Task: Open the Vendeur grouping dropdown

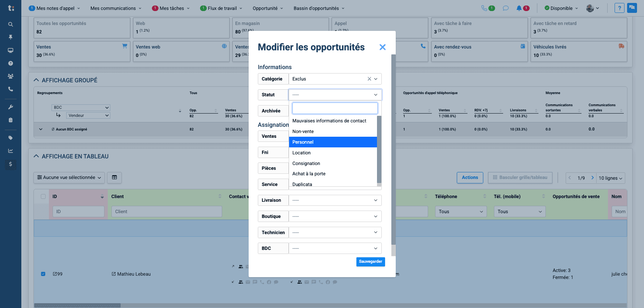Action: click(88, 115)
